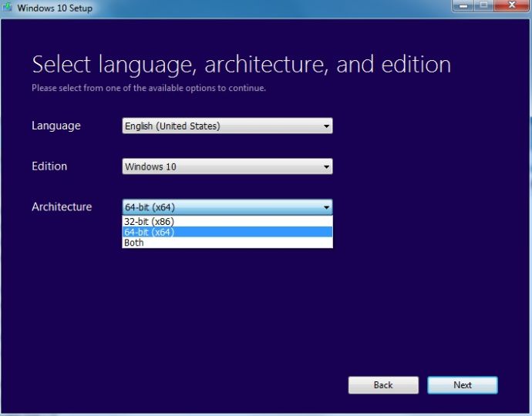Open the Edition dropdown showing Windows 10

pos(227,166)
